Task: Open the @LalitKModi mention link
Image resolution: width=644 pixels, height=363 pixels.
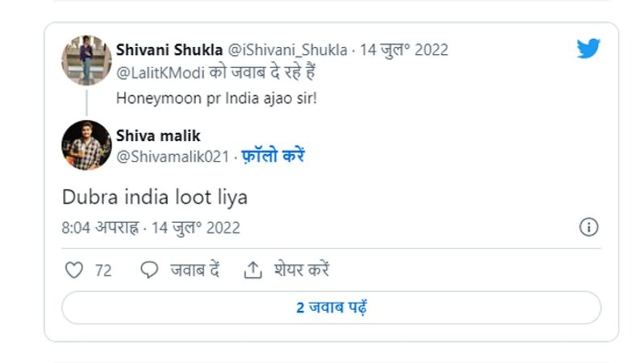Action: (160, 73)
